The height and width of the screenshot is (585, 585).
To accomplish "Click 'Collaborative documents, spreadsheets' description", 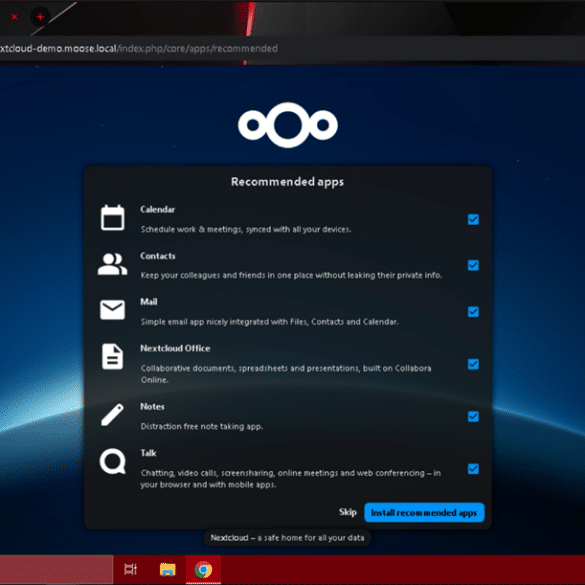I will 286,374.
